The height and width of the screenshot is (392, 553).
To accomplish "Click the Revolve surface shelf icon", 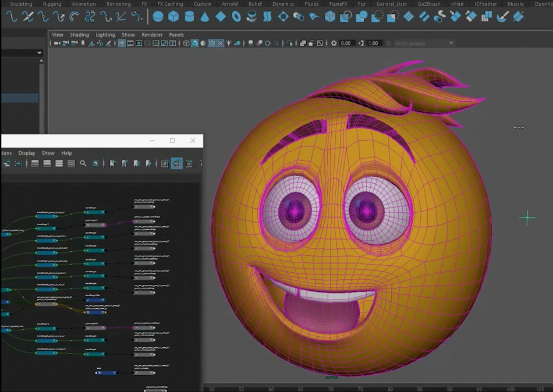I will (x=251, y=16).
